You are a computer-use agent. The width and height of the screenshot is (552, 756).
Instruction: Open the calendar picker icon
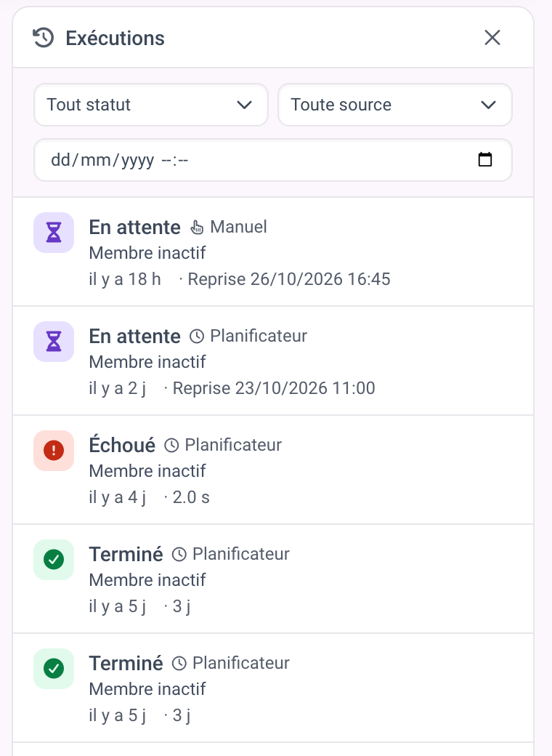pos(485,159)
